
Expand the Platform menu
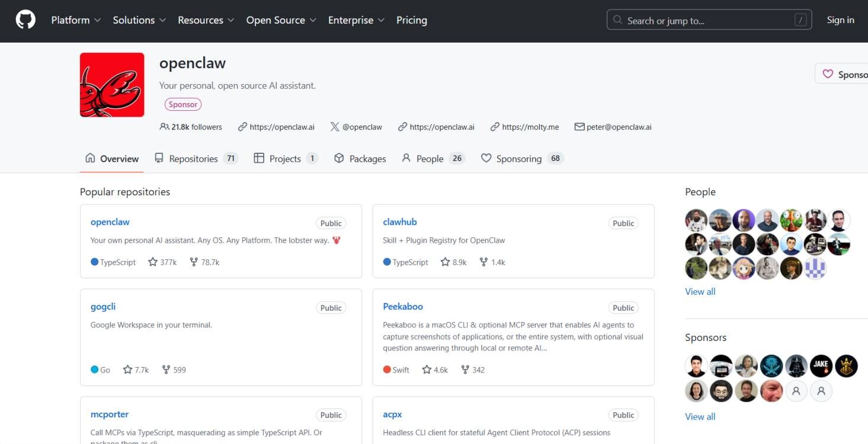pyautogui.click(x=76, y=20)
